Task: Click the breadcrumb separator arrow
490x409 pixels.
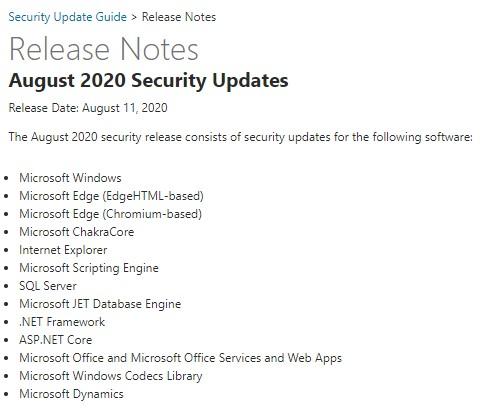Action: tap(134, 17)
